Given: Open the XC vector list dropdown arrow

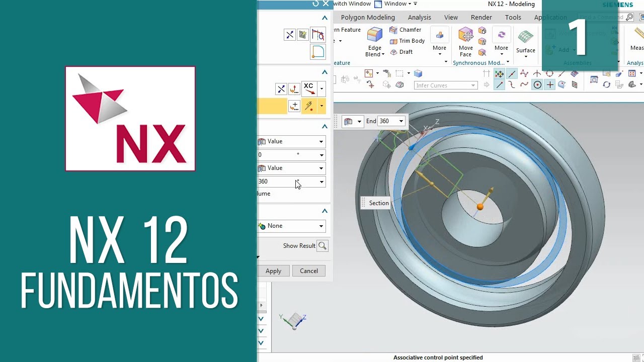Looking at the screenshot, I should [x=321, y=89].
